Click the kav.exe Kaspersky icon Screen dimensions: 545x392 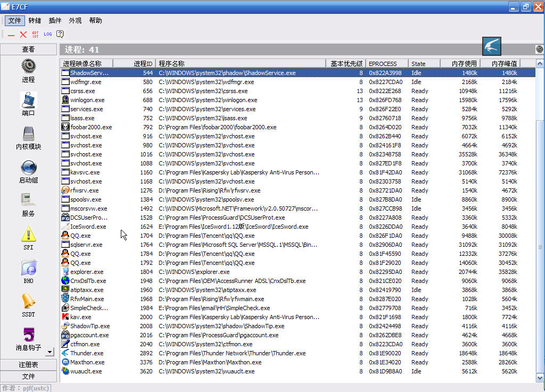point(65,316)
